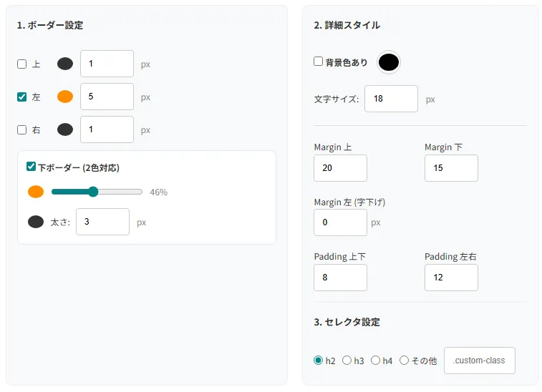Click the bottom border ratio slider
Image resolution: width=542 pixels, height=392 pixels.
point(97,192)
